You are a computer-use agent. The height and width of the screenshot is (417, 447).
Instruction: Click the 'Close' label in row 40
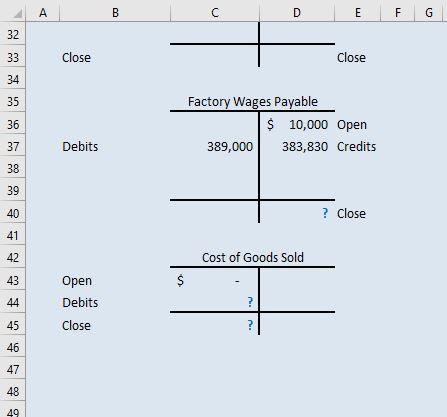pos(351,213)
